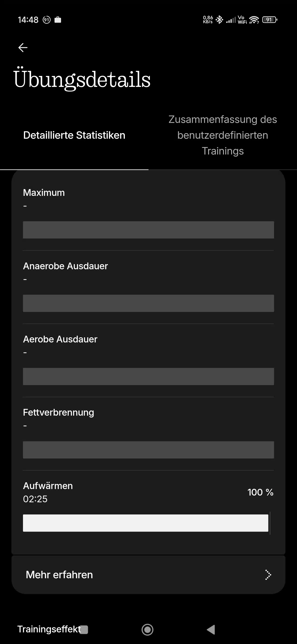
Task: Tap the briefcase icon in status bar
Action: tap(58, 20)
